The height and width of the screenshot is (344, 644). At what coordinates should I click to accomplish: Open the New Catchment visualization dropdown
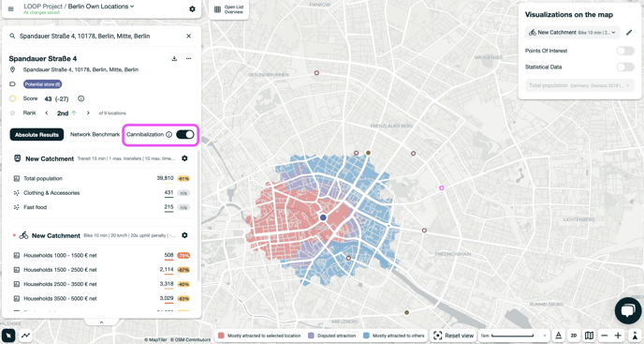(573, 33)
